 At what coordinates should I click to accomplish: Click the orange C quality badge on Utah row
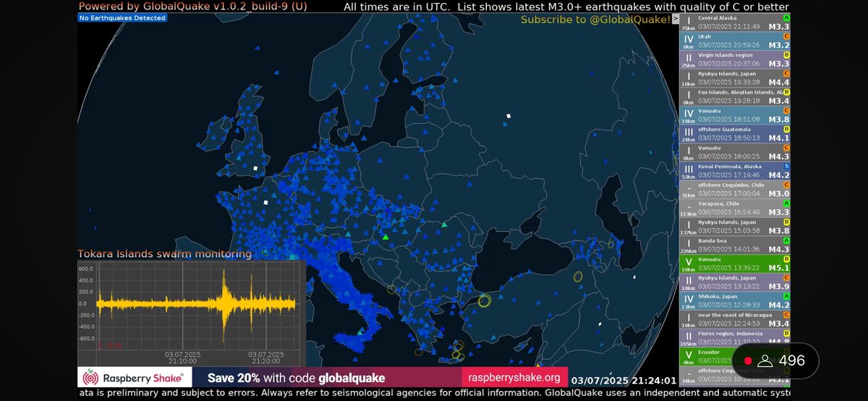[x=786, y=35]
